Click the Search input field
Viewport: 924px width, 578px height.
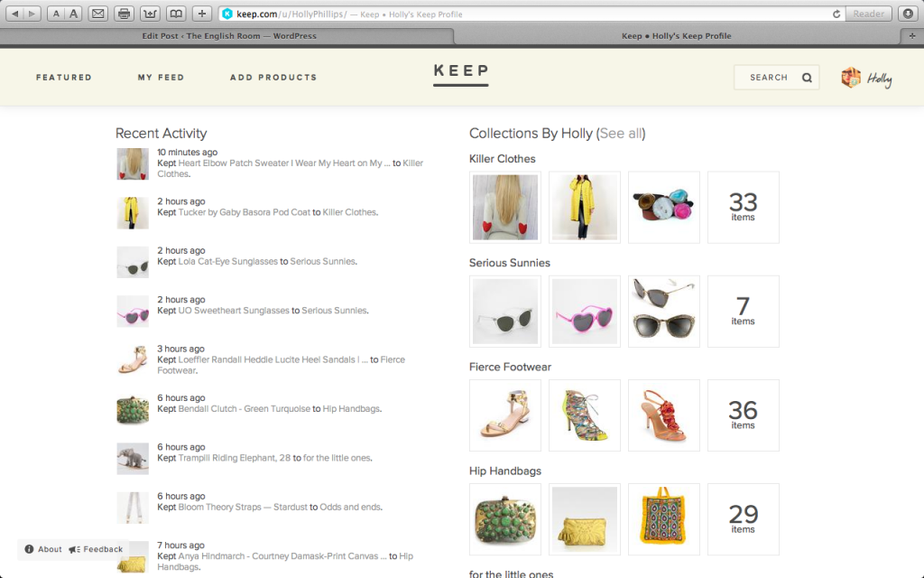pos(777,78)
